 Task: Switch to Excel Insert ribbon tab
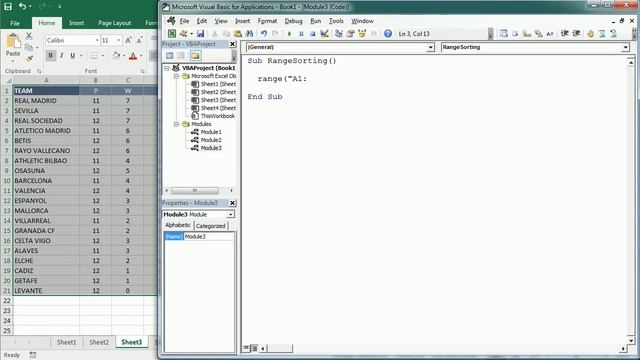pos(76,23)
